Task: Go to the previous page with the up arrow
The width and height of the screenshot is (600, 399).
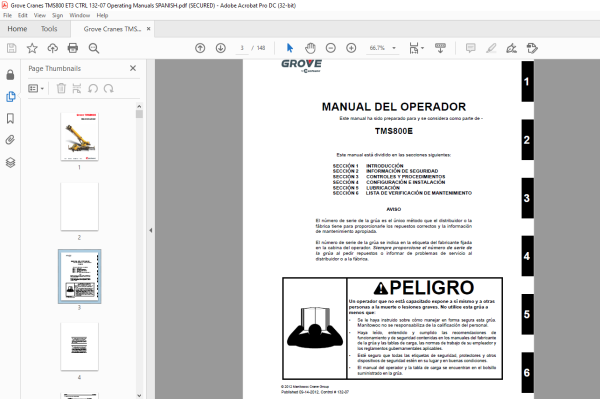Action: point(200,48)
